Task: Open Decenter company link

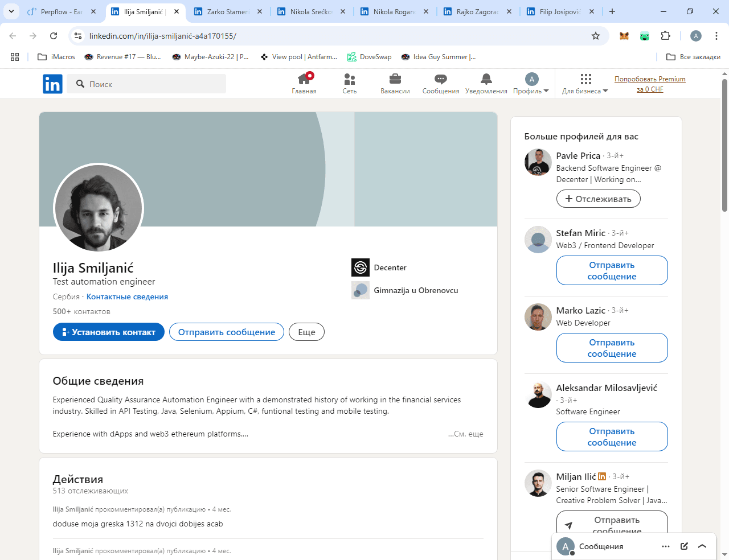Action: pyautogui.click(x=390, y=267)
